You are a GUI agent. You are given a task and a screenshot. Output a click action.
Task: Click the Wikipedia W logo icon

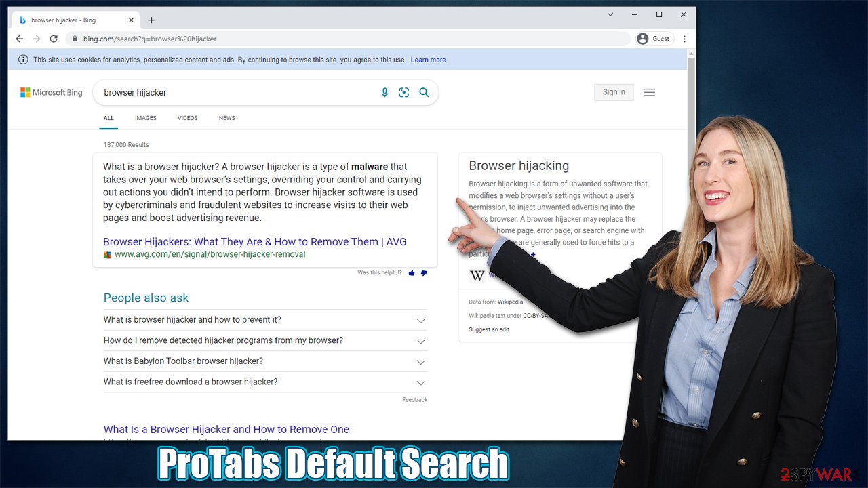click(477, 275)
